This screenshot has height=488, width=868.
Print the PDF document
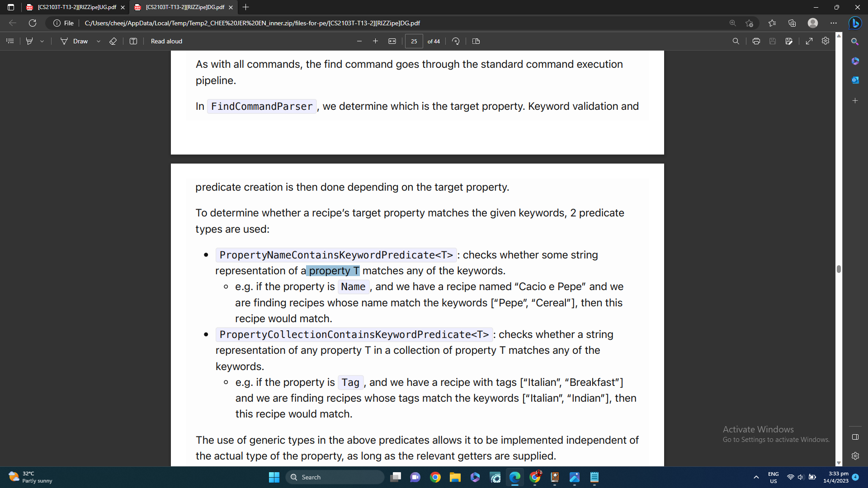point(756,41)
